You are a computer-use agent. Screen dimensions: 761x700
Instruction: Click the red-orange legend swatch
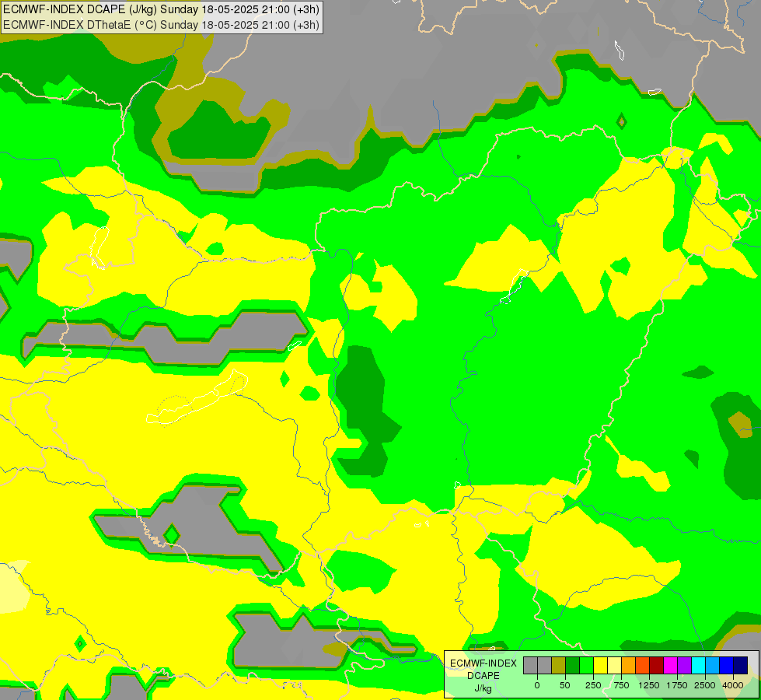point(642,665)
